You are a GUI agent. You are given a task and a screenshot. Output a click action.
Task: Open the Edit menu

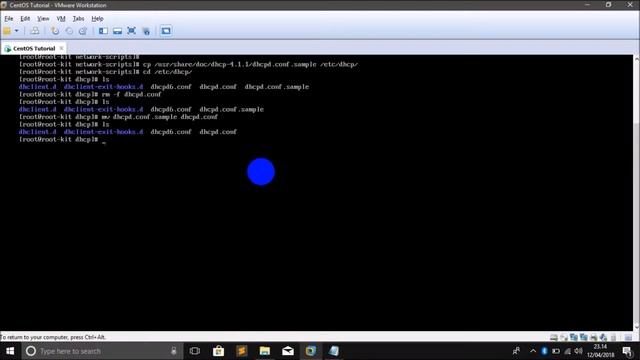pos(25,19)
